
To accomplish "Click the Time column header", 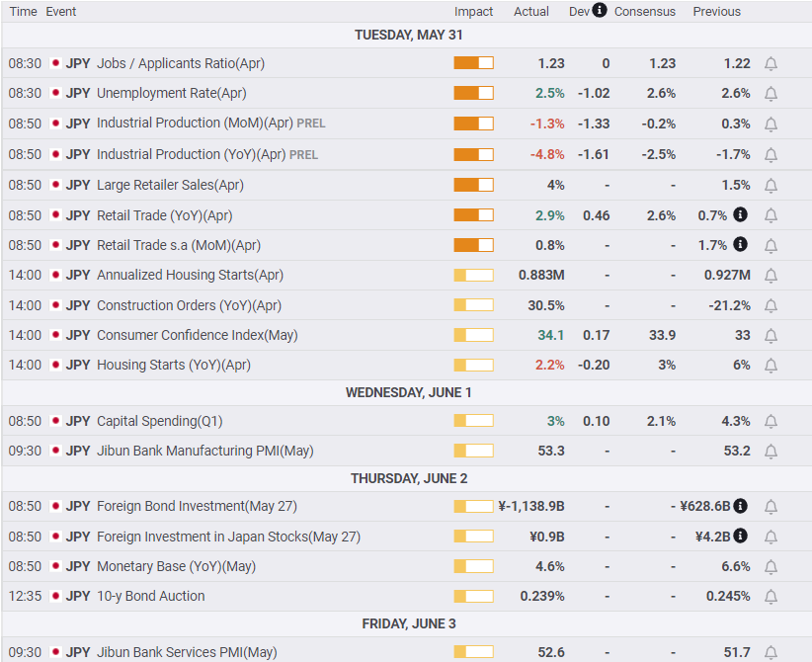I will (23, 12).
